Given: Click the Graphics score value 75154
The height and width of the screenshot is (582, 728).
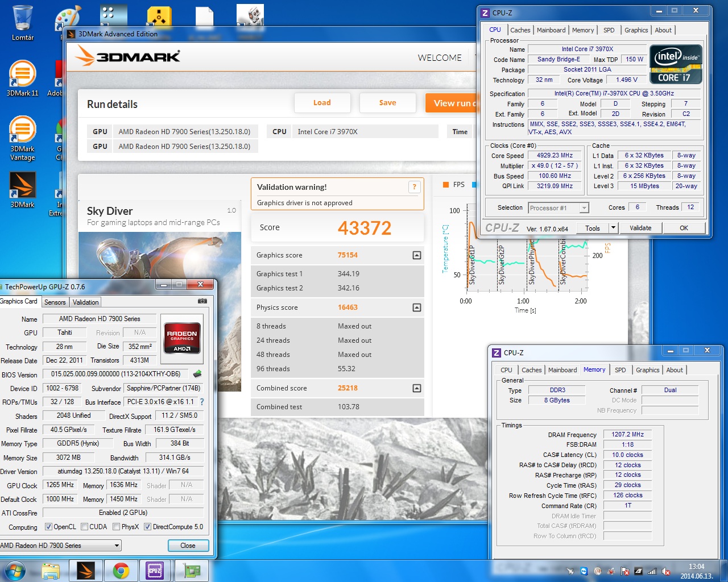Looking at the screenshot, I should tap(348, 255).
